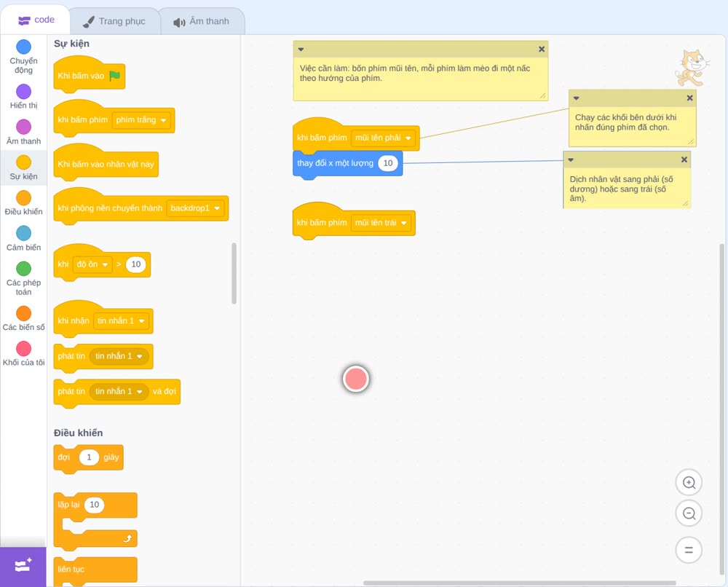Open the Chuyển động category

23,57
